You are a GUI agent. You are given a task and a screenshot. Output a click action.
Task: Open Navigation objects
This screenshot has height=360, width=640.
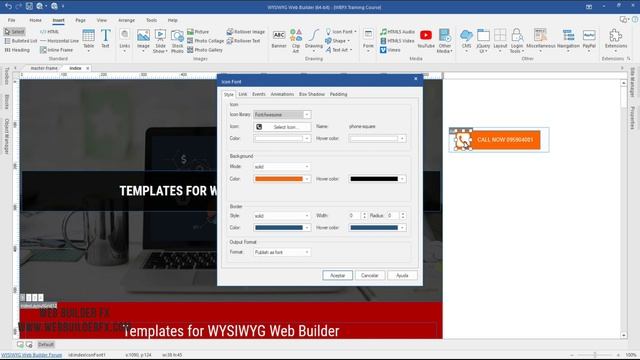pyautogui.click(x=568, y=40)
